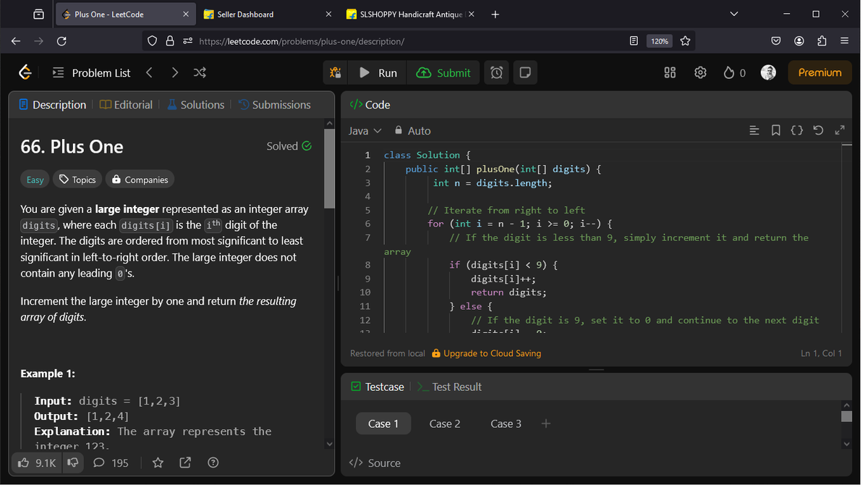Click the description panel scrollbar thumb

click(330, 170)
